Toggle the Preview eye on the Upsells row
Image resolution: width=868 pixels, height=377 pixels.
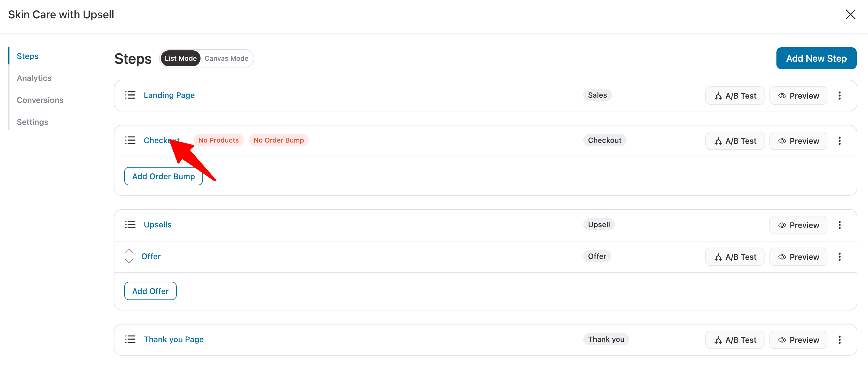pyautogui.click(x=783, y=225)
